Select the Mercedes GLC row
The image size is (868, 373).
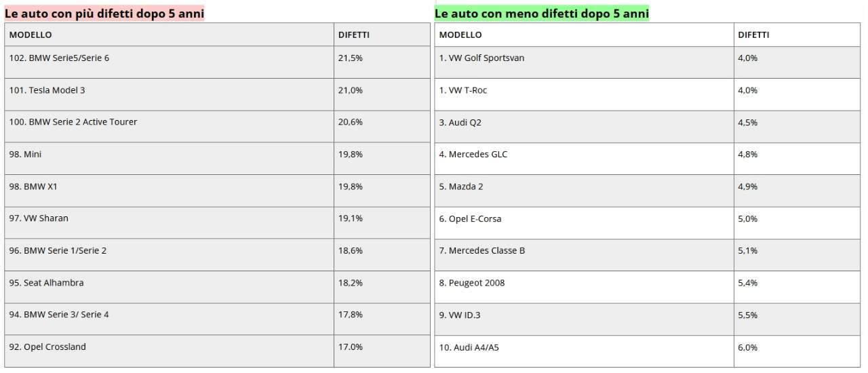coord(473,155)
